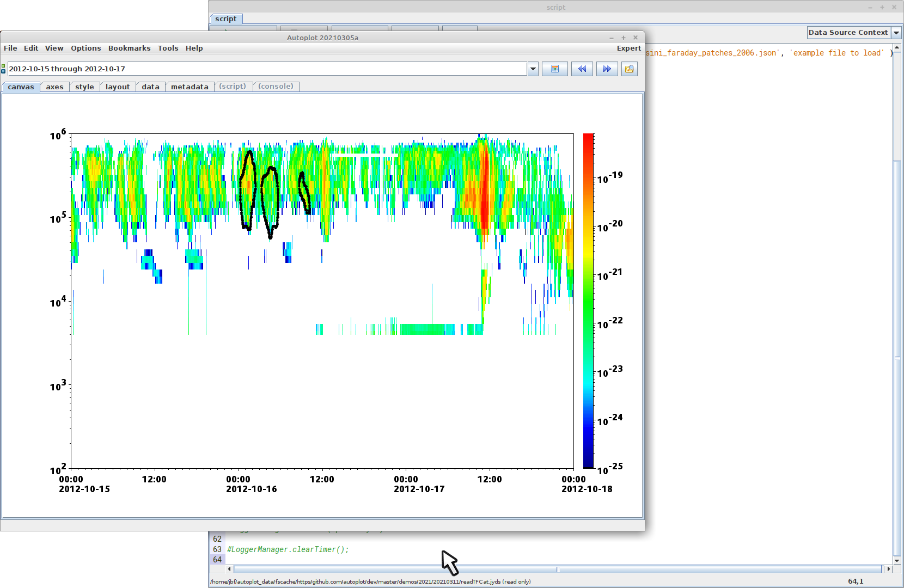Maximize the Autoplot window
Image resolution: width=904 pixels, height=588 pixels.
(624, 38)
